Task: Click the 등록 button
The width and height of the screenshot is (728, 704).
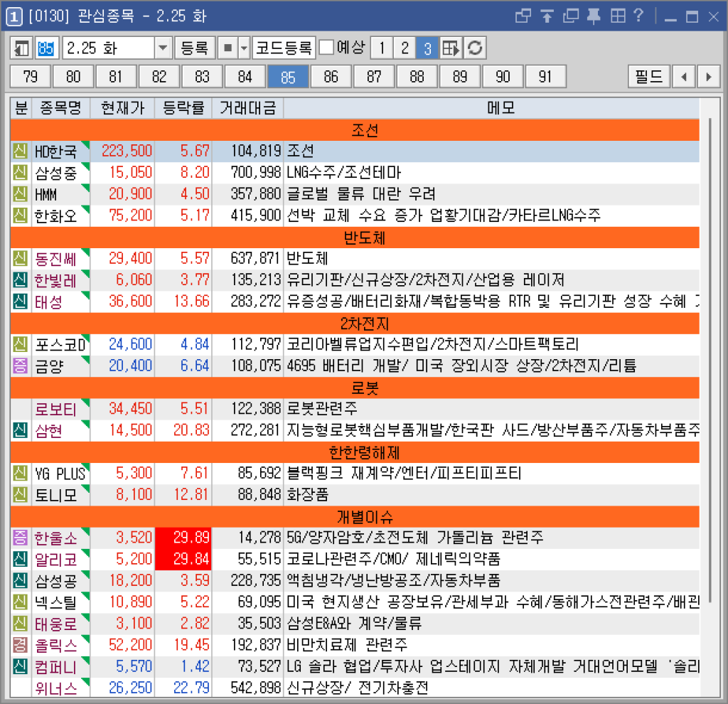Action: click(x=195, y=48)
